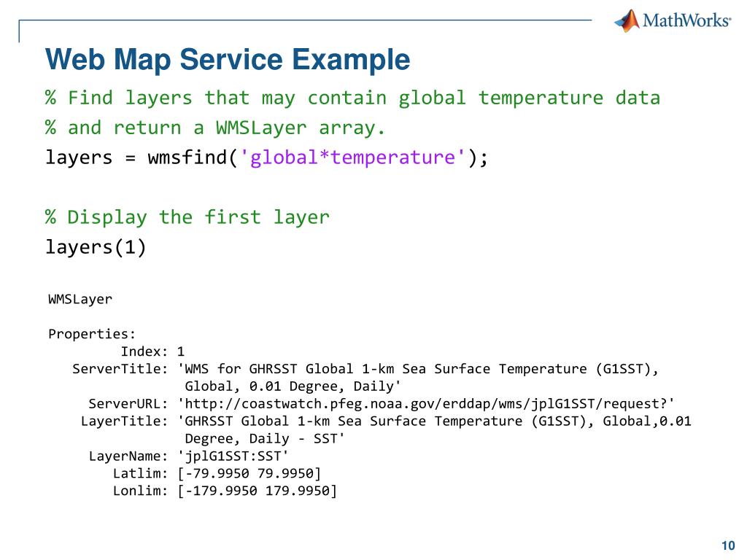This screenshot has width=747, height=560.
Task: Click the Latlim value '[-79.9950 79.9950]'
Action: (249, 474)
